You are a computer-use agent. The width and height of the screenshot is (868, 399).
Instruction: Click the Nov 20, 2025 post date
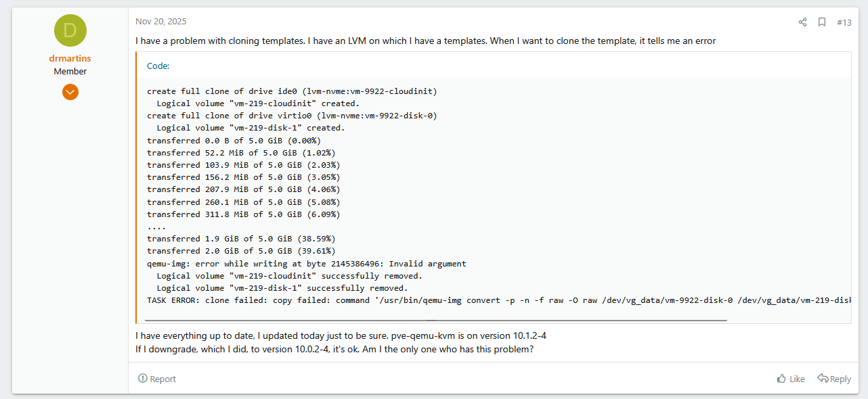(161, 22)
